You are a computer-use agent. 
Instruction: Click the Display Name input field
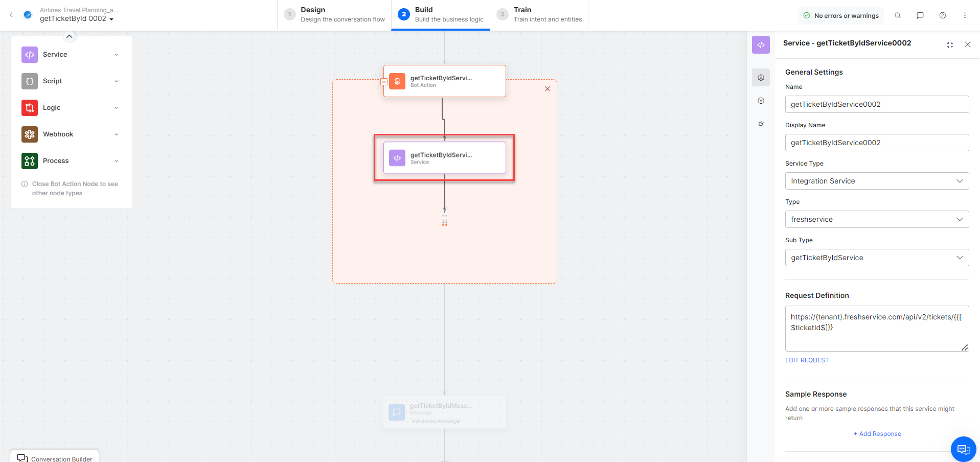coord(876,143)
